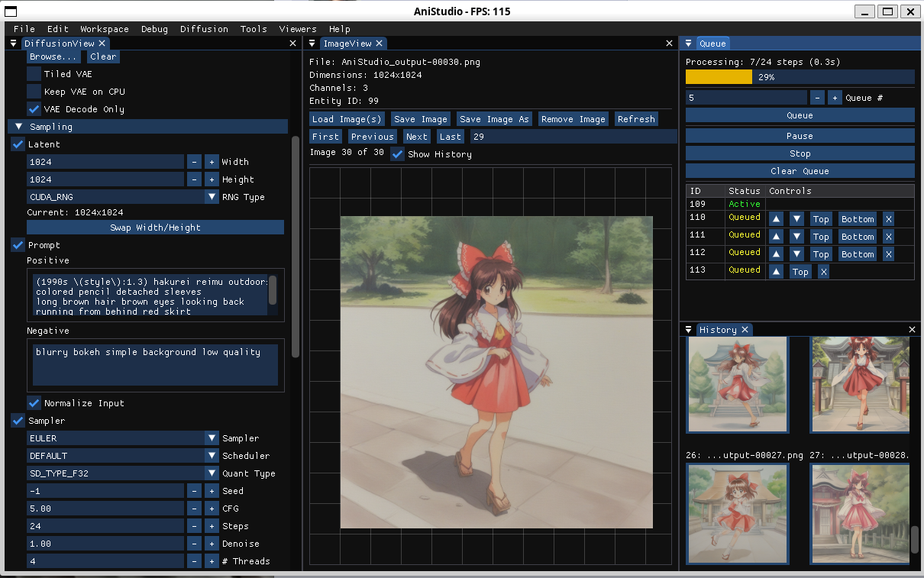Open Queue panel dropdown triangle menu
The width and height of the screenshot is (924, 578).
(689, 44)
